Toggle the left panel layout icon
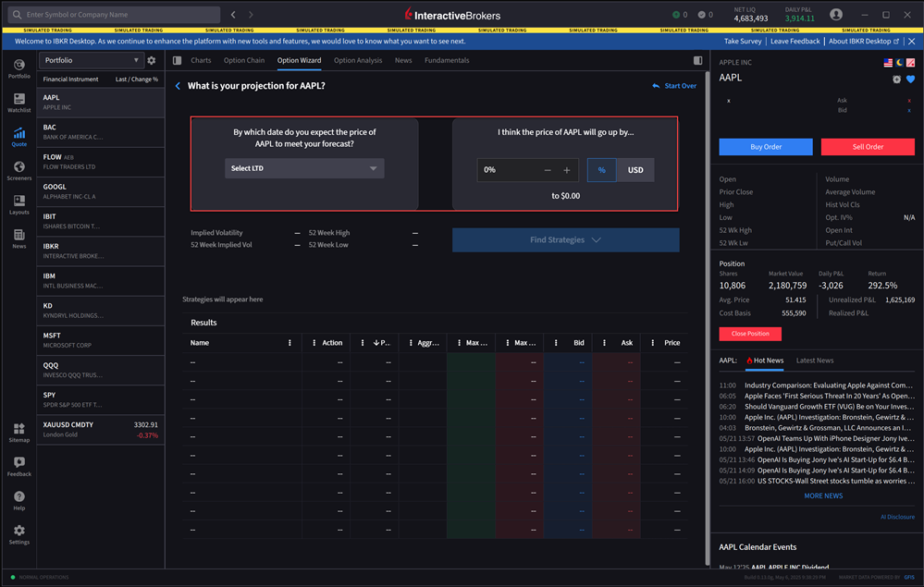Image resolution: width=924 pixels, height=587 pixels. (x=177, y=60)
